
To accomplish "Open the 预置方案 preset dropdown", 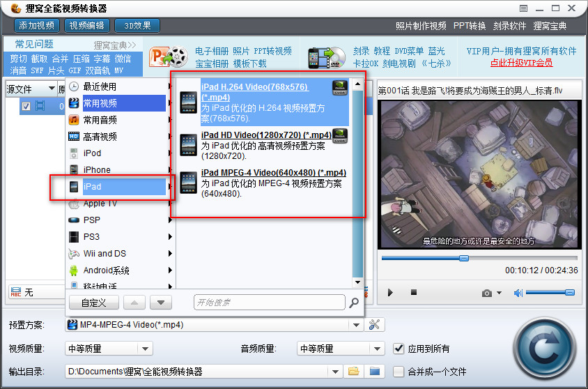I will 356,325.
